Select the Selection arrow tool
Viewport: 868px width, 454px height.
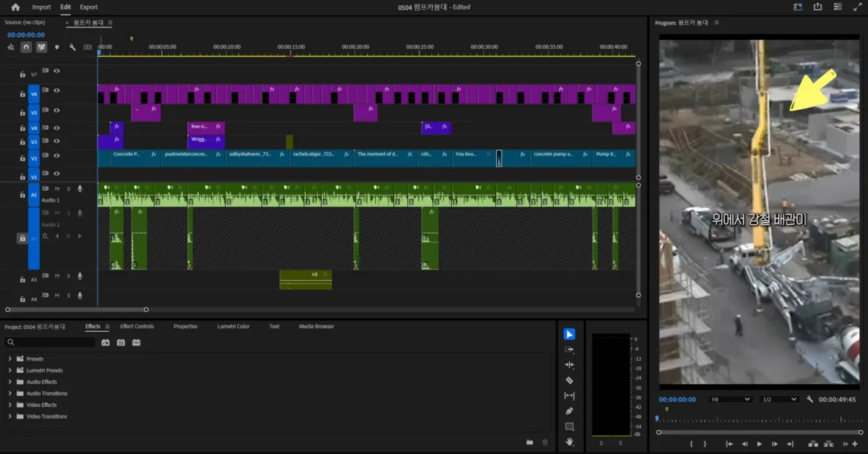point(569,334)
